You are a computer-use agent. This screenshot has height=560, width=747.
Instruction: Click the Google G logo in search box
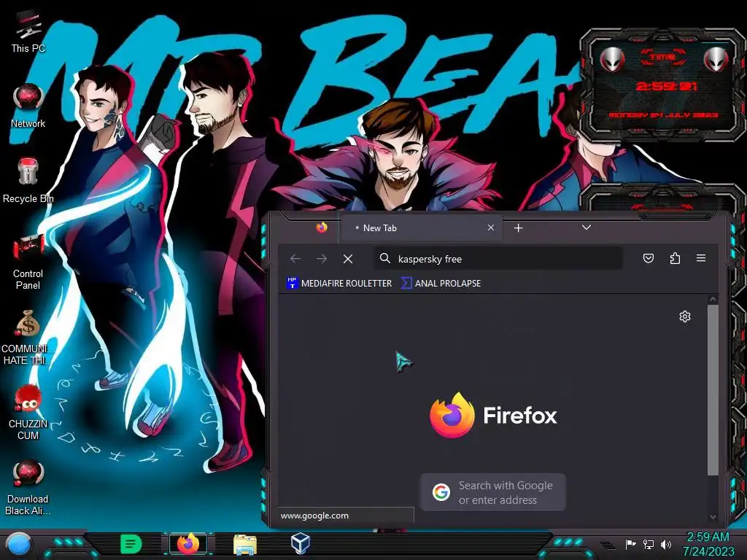click(x=441, y=492)
